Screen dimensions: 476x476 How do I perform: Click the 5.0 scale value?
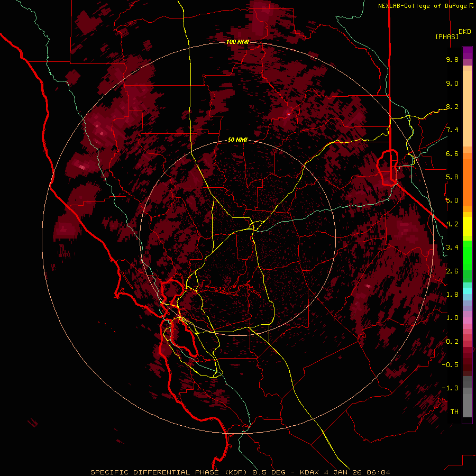pyautogui.click(x=452, y=200)
